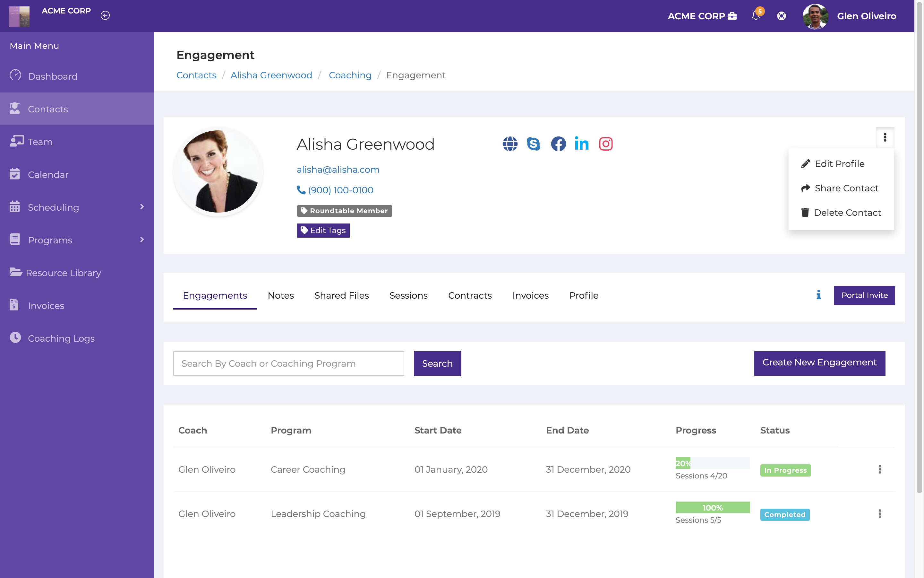Click the Search button
The image size is (924, 578).
click(437, 363)
